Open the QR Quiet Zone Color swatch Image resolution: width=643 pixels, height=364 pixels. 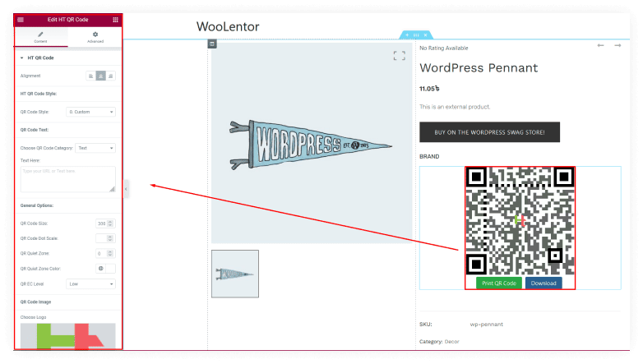click(111, 269)
